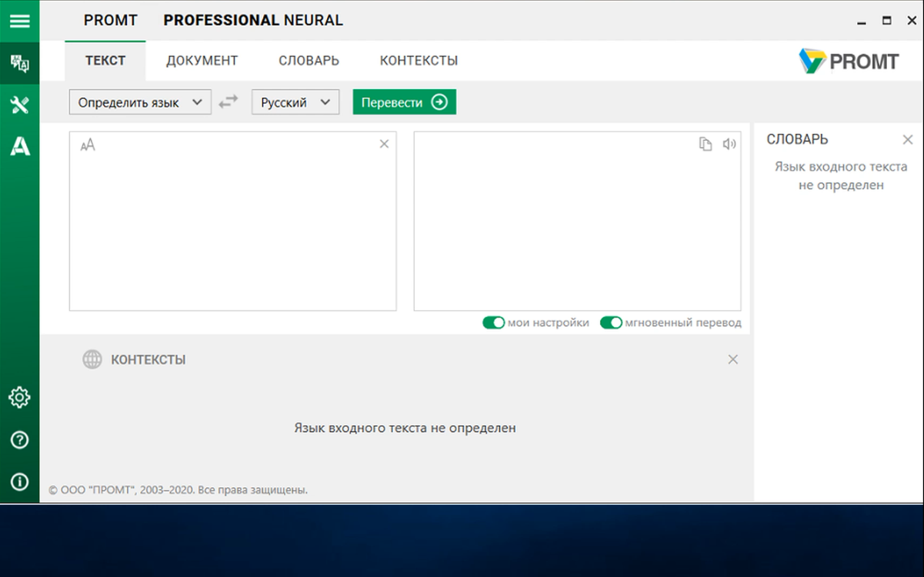Toggle мгновенный перевод switch
The width and height of the screenshot is (924, 577).
tap(611, 322)
